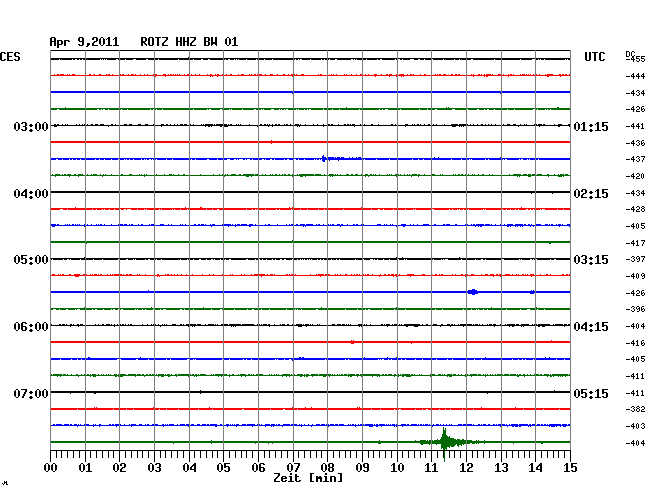The height and width of the screenshot is (494, 650).
Task: Select the DC offset value -397
Action: (635, 259)
